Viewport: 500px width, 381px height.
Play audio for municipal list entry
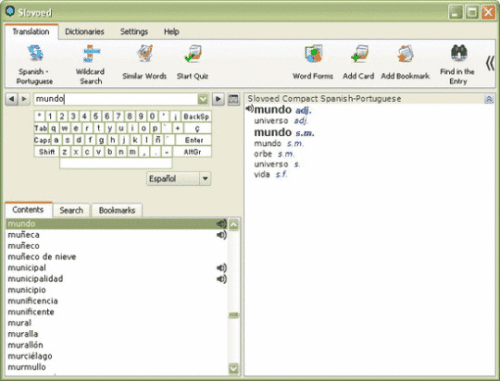coord(222,268)
